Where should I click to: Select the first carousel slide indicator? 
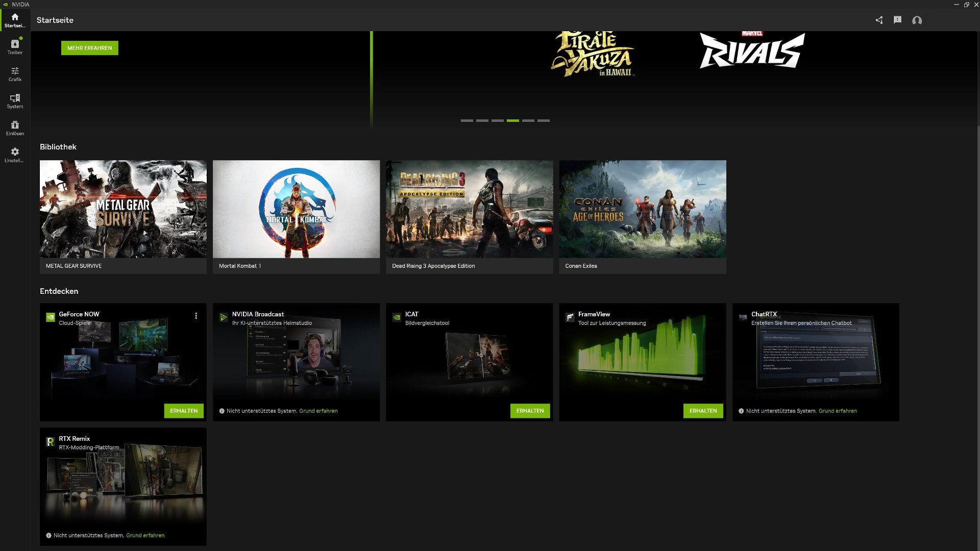[x=467, y=120]
